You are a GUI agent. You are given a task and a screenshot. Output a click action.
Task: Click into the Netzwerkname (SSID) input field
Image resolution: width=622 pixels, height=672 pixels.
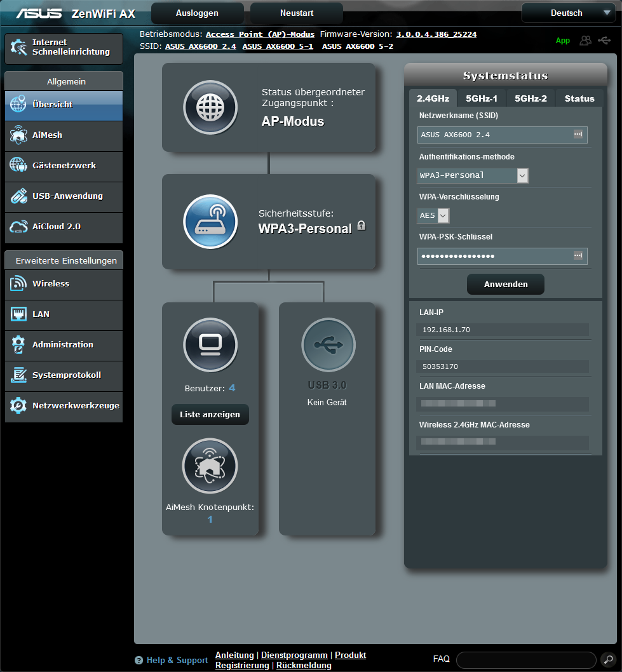point(503,135)
